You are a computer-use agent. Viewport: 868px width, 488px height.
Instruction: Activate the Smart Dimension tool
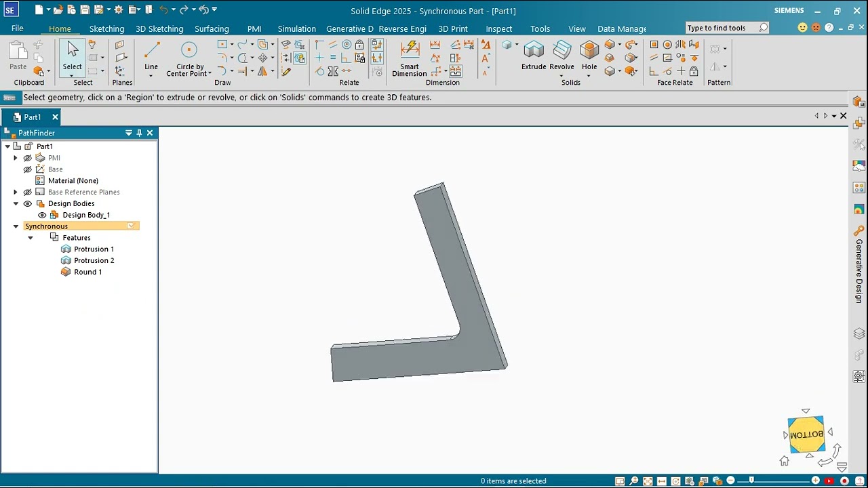click(x=410, y=58)
